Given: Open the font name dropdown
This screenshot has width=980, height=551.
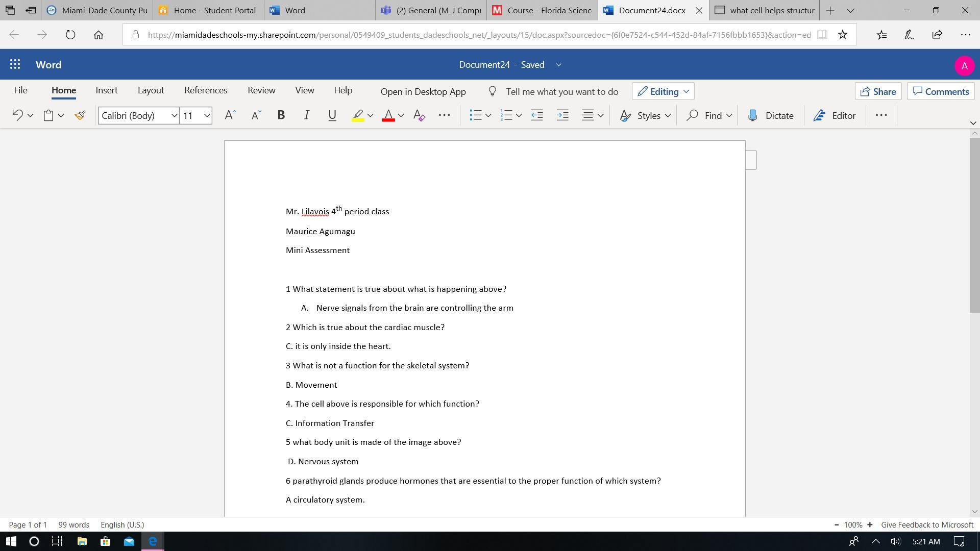Looking at the screenshot, I should (x=174, y=115).
